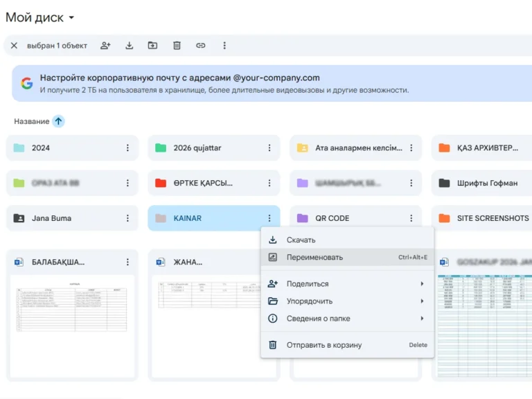532x399 pixels.
Task: Open more actions for Jana Buma
Action: [127, 218]
